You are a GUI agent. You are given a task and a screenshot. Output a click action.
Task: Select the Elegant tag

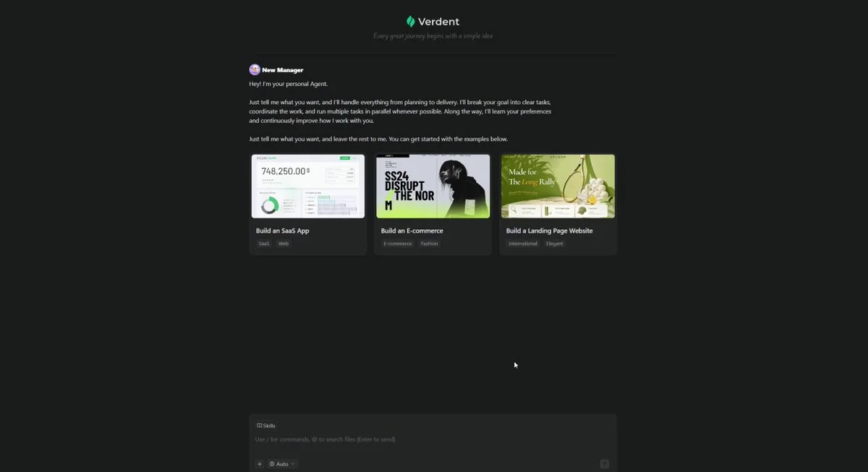(555, 244)
